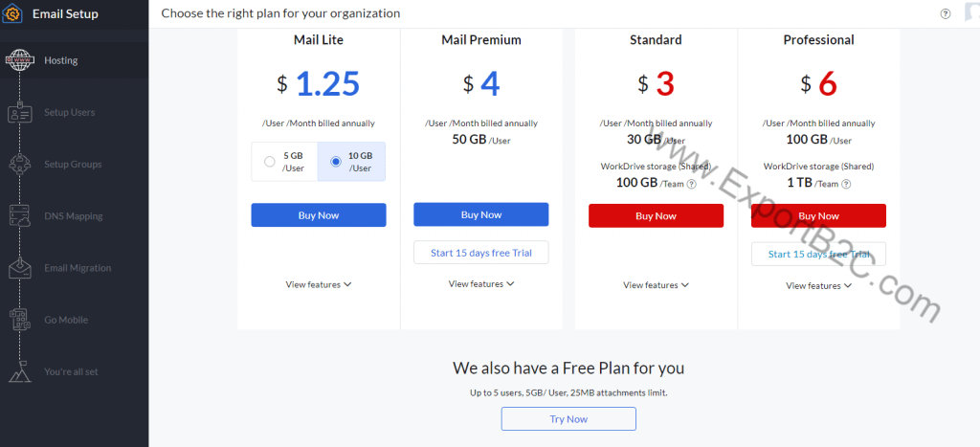The image size is (980, 447).
Task: Click Try Now for the Free Plan
Action: coord(568,419)
